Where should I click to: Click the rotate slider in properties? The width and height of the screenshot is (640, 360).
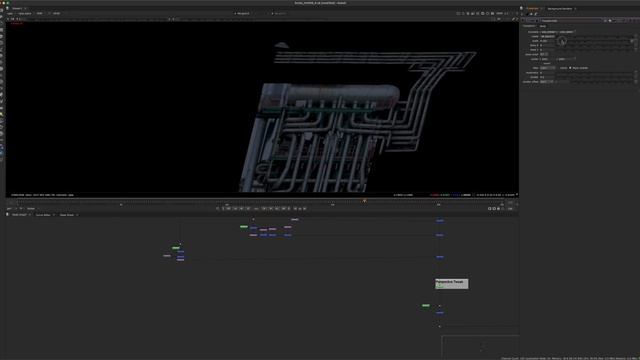point(594,36)
